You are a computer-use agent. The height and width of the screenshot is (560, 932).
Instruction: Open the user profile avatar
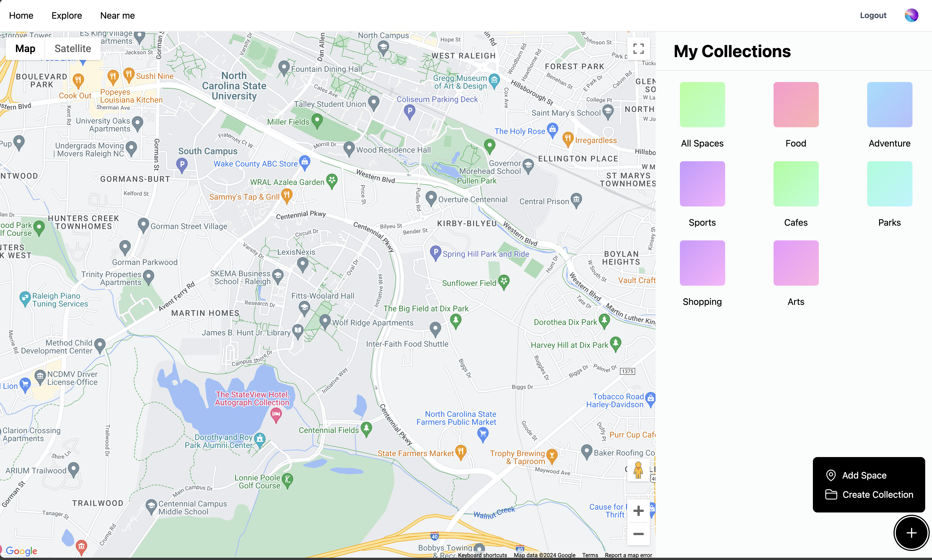pyautogui.click(x=911, y=16)
